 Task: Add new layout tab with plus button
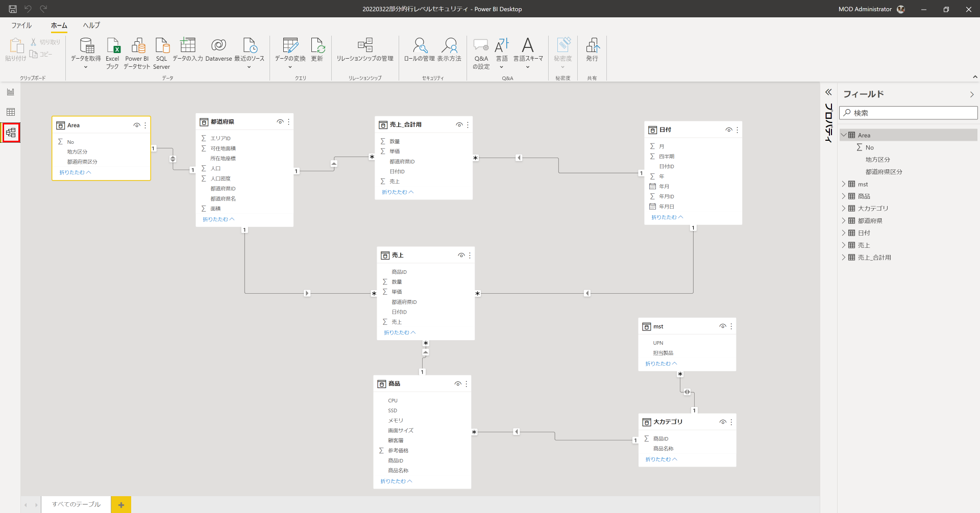[x=121, y=505]
